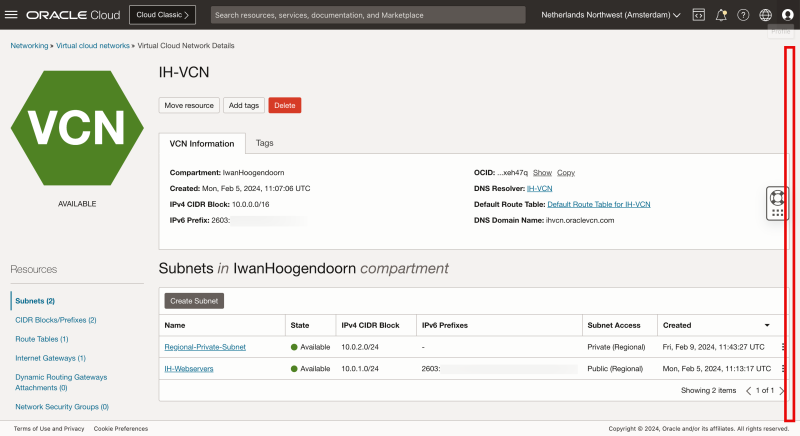
Task: Open the floating support lifebuoy widget
Action: coord(777,203)
